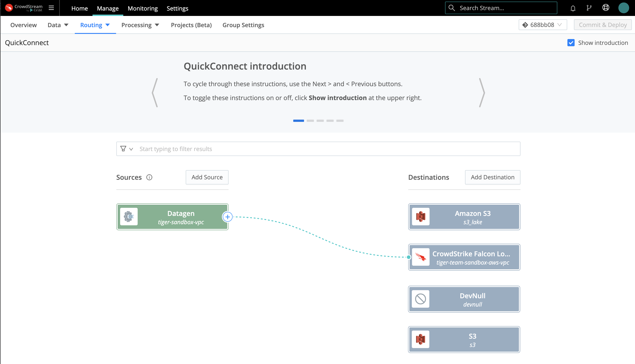Viewport: 635px width, 364px height.
Task: Select the second carousel page indicator
Action: click(x=311, y=121)
